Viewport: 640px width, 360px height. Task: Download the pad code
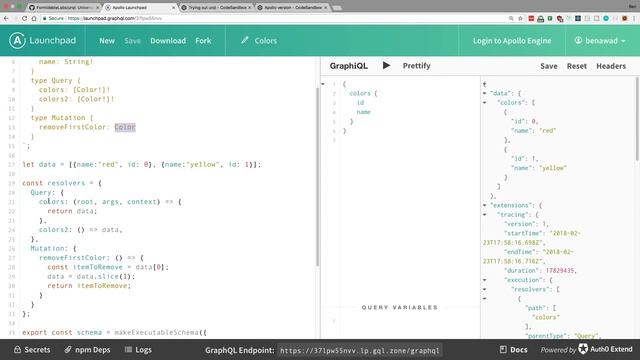(168, 41)
